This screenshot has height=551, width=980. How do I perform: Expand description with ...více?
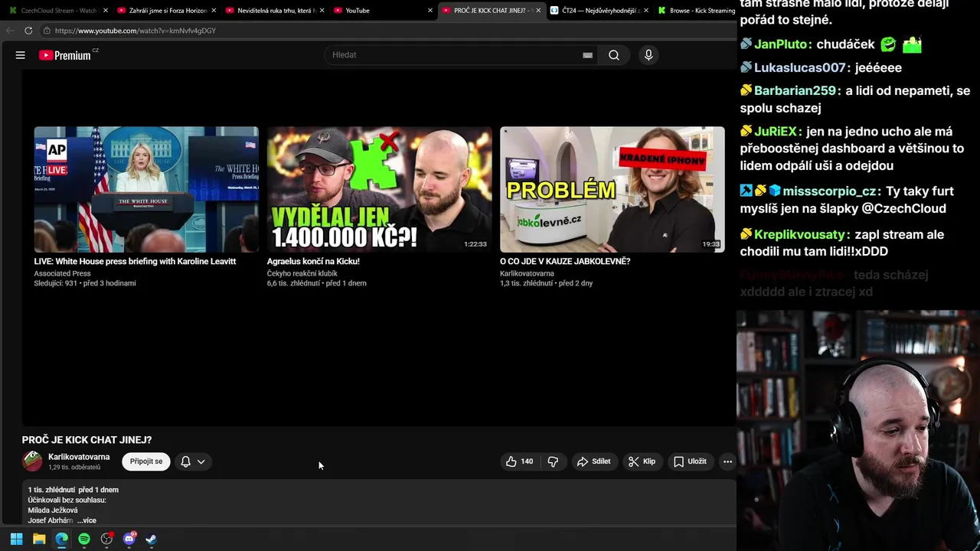(x=87, y=520)
